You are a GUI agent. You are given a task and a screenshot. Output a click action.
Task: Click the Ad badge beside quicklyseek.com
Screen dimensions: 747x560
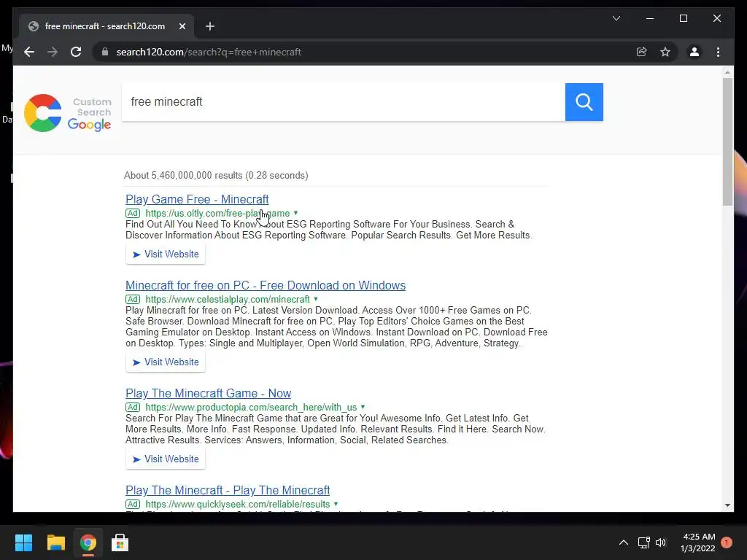point(133,504)
